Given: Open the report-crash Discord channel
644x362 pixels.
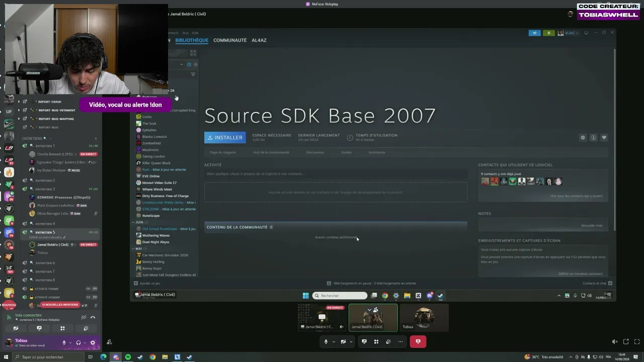Looking at the screenshot, I should click(x=49, y=102).
